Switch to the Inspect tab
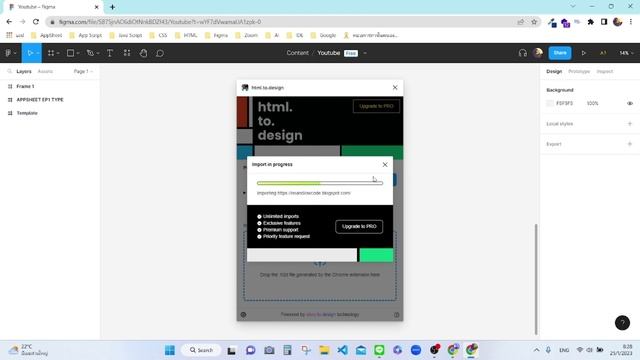The width and height of the screenshot is (640, 360). pos(604,71)
